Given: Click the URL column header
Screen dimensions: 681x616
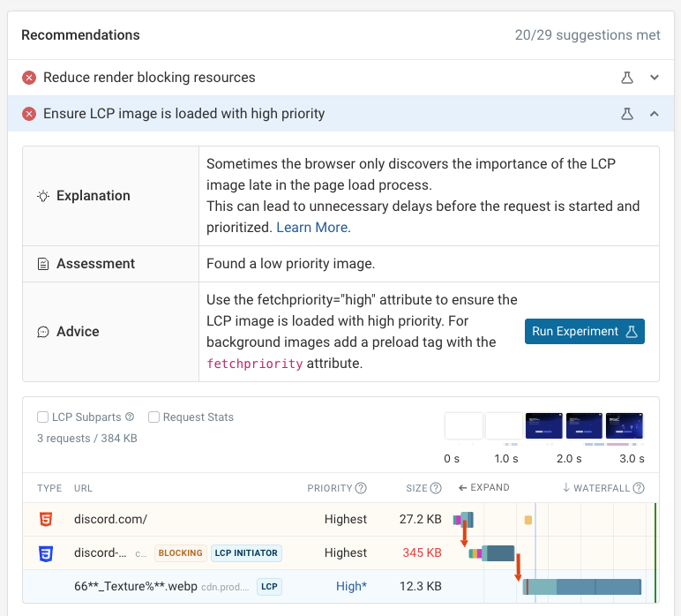Looking at the screenshot, I should [x=83, y=488].
